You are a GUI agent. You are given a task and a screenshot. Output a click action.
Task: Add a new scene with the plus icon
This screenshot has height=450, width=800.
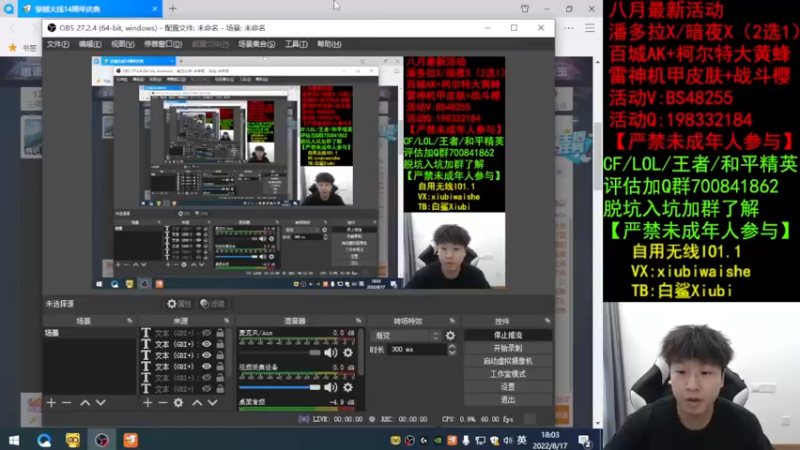(x=51, y=403)
